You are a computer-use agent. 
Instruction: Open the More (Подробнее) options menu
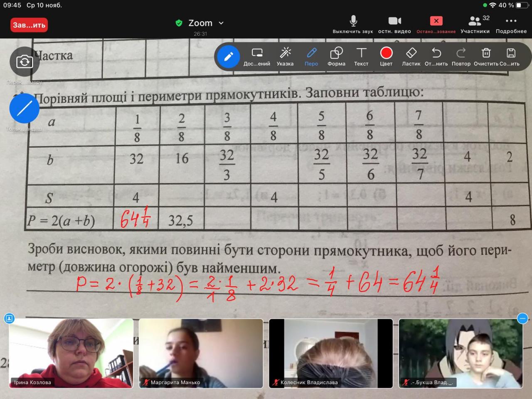click(x=511, y=24)
